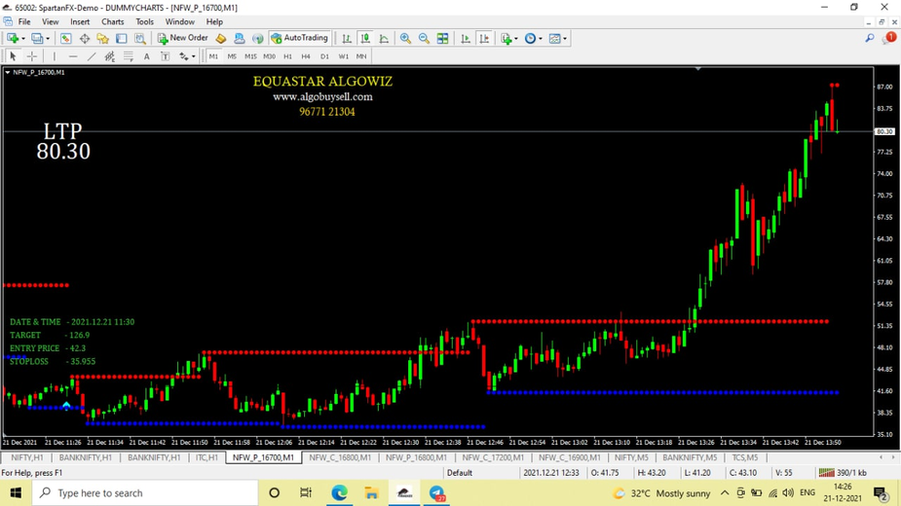This screenshot has width=901, height=506.
Task: Expand the New Chart dropdown arrow
Action: (23, 38)
